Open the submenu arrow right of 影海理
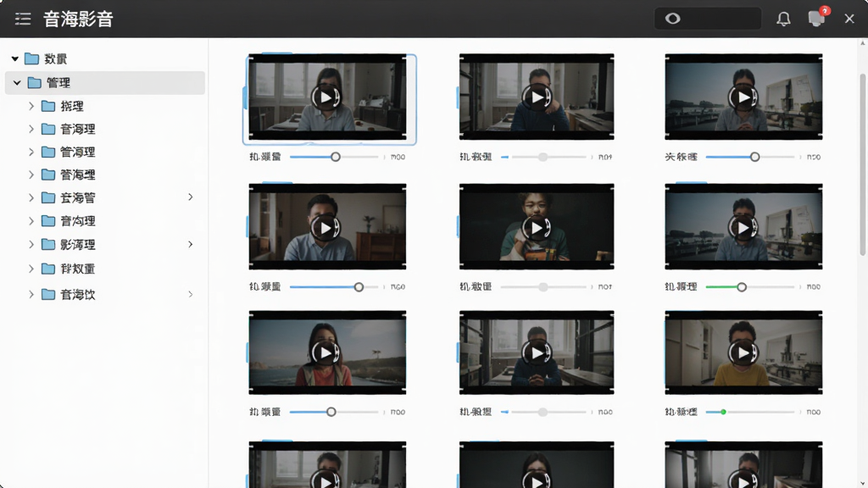The height and width of the screenshot is (488, 868). [191, 244]
